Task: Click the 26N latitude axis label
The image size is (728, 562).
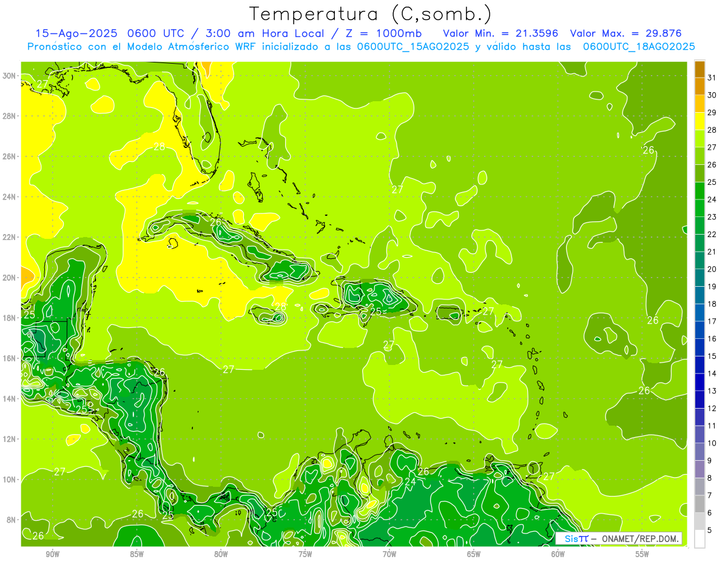Action: (8, 156)
